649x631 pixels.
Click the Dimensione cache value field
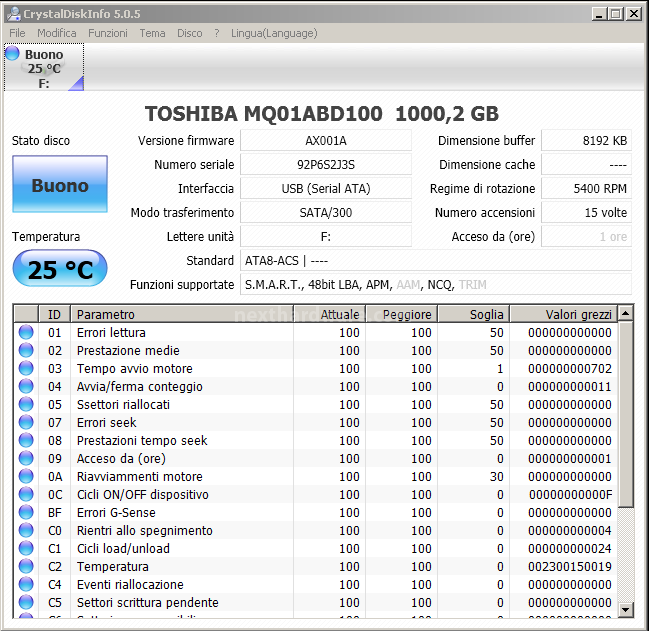pos(587,165)
